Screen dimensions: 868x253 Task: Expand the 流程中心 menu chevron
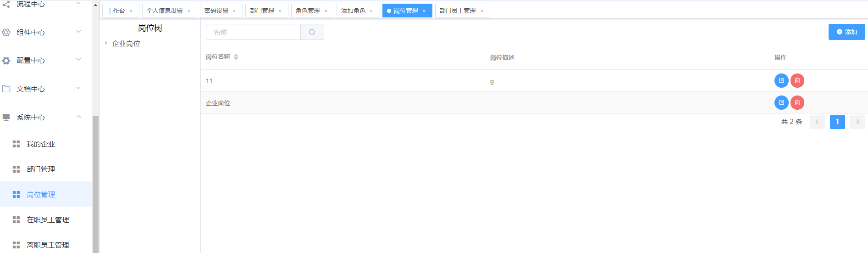78,4
